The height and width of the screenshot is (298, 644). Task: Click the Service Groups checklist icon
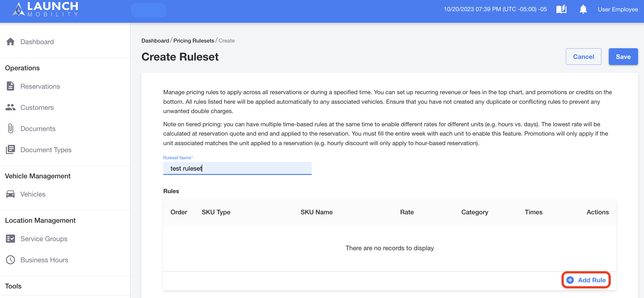pos(10,238)
